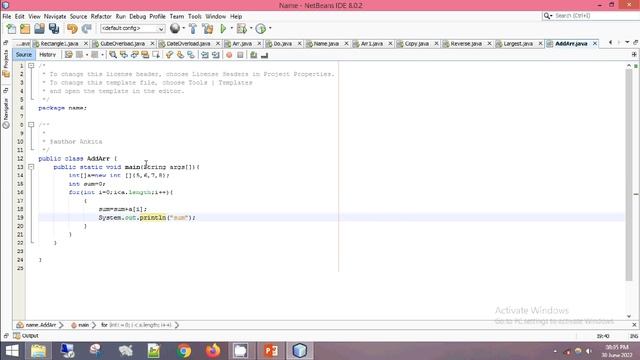Click the Find Next Occurrence icon

134,55
